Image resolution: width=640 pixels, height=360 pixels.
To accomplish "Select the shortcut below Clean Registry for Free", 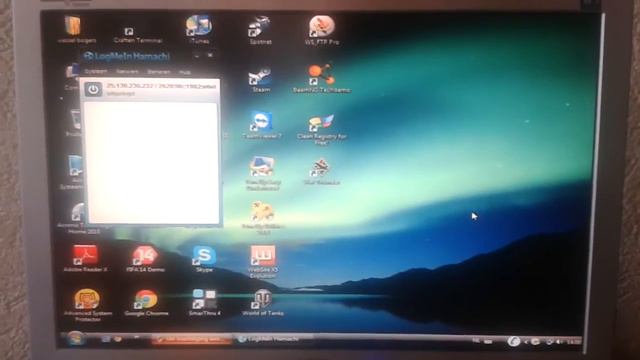I will point(322,172).
